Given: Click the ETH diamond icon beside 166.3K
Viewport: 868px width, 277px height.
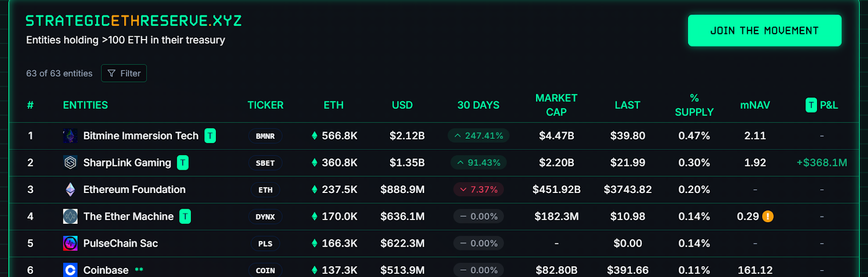Looking at the screenshot, I should tap(315, 243).
